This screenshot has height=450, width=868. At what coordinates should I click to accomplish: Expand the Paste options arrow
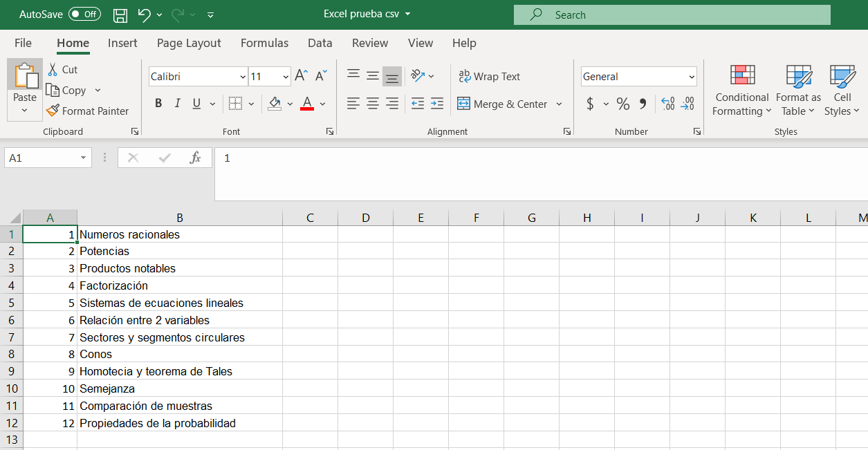pyautogui.click(x=25, y=111)
